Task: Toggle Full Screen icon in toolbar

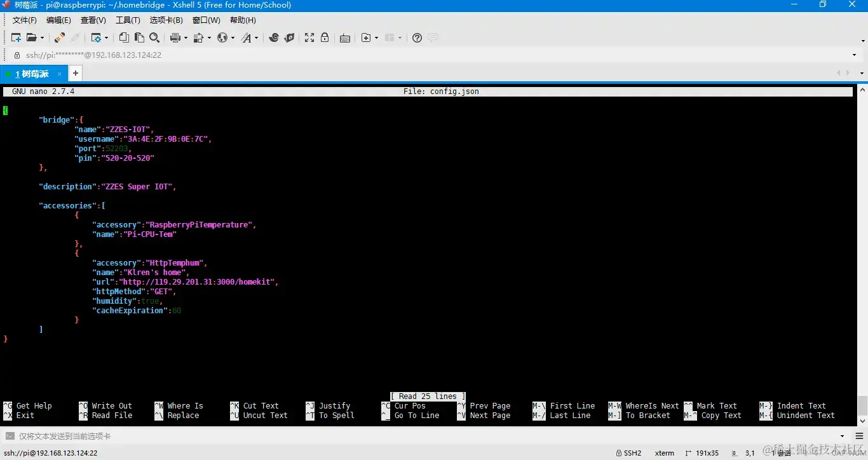Action: 309,38
